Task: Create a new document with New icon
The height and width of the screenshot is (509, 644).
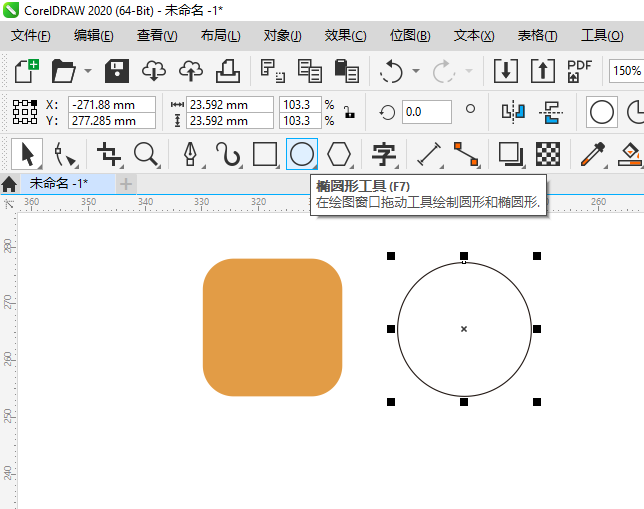Action: 27,71
